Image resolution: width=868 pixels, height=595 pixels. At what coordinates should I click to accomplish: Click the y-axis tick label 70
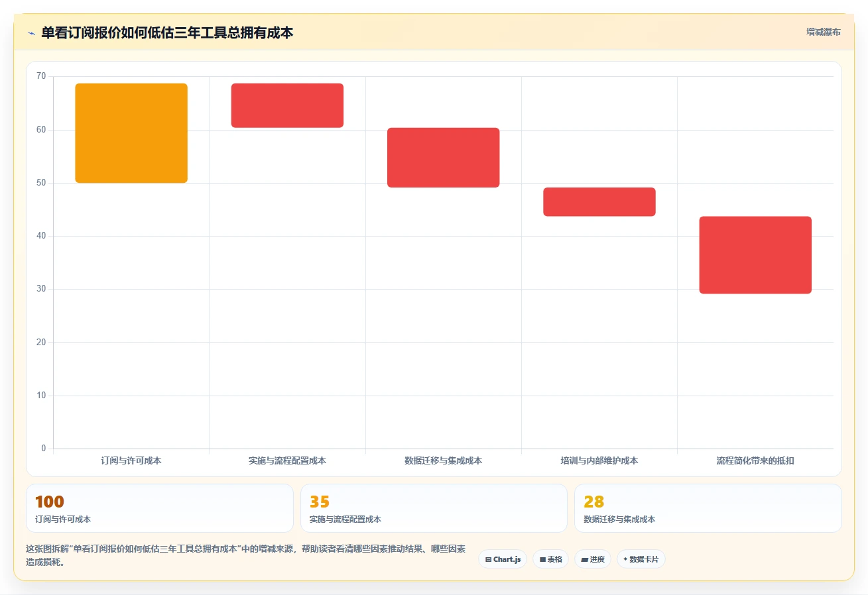[41, 76]
